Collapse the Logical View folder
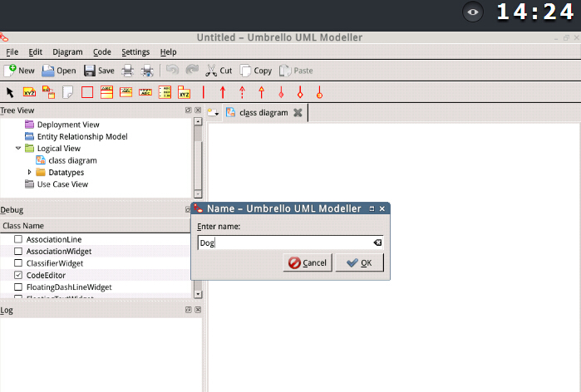The height and width of the screenshot is (392, 581). click(18, 148)
